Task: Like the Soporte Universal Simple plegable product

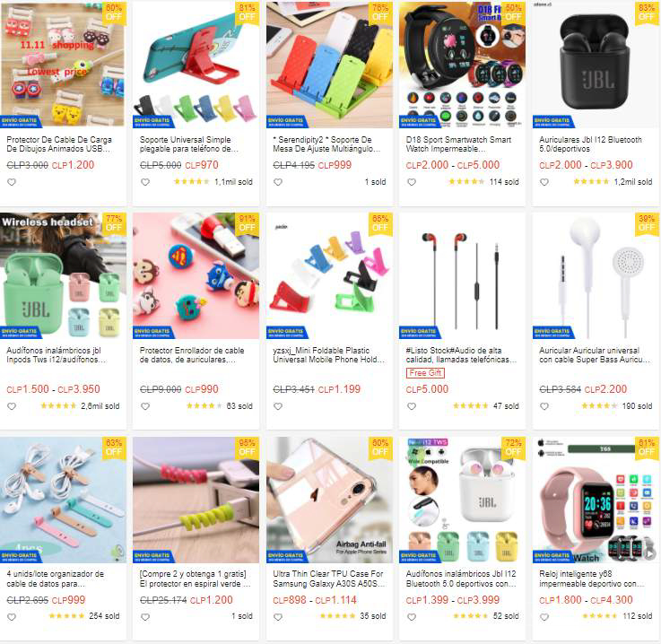Action: coord(145,182)
